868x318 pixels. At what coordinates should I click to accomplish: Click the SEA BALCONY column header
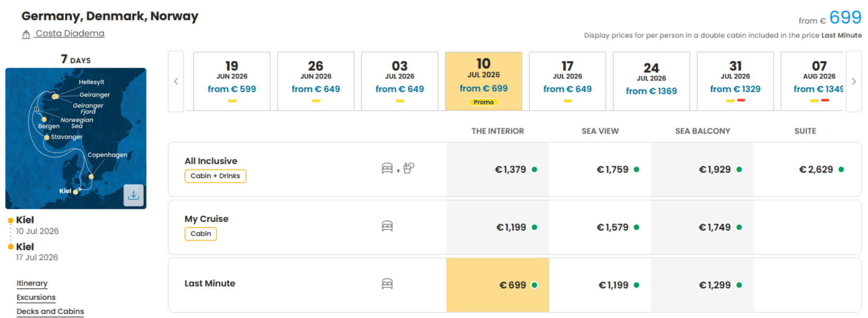coord(702,131)
